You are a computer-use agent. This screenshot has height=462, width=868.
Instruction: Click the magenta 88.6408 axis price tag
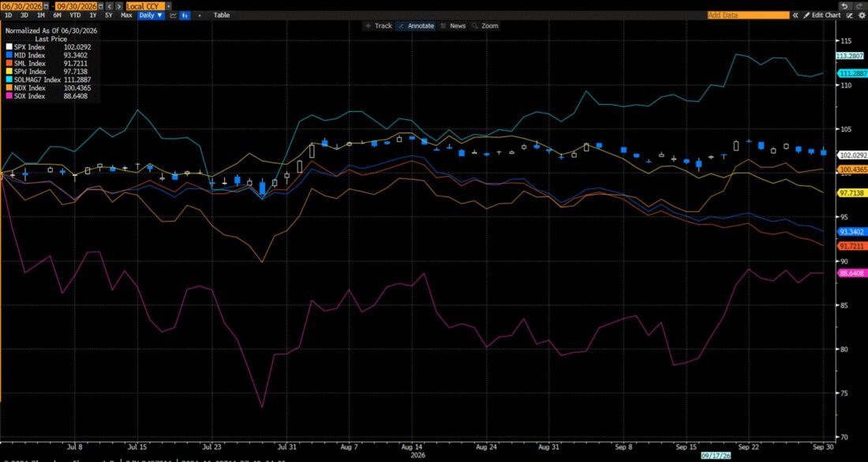coord(852,274)
